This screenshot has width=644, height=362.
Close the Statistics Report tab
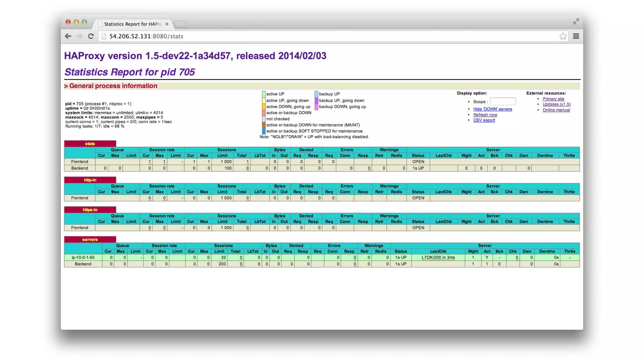[167, 24]
